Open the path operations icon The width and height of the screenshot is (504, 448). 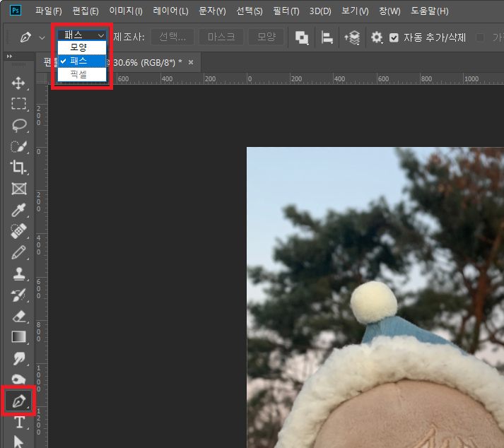(x=302, y=37)
